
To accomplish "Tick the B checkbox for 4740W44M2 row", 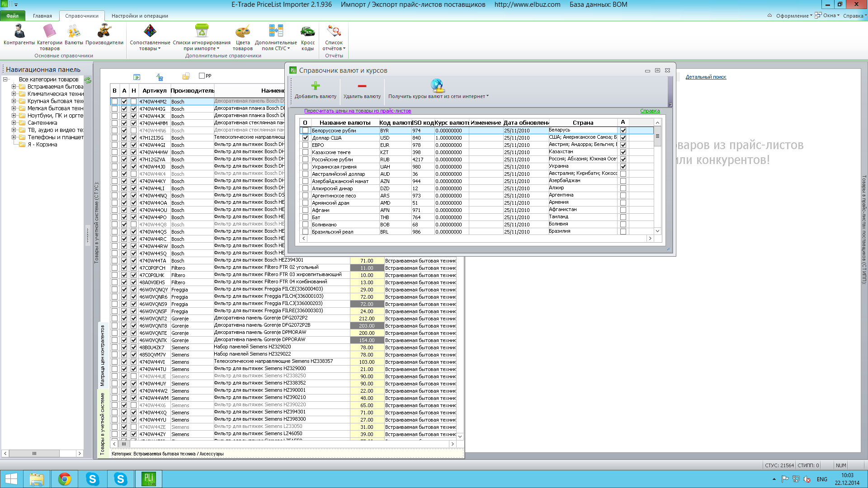I will pos(114,102).
